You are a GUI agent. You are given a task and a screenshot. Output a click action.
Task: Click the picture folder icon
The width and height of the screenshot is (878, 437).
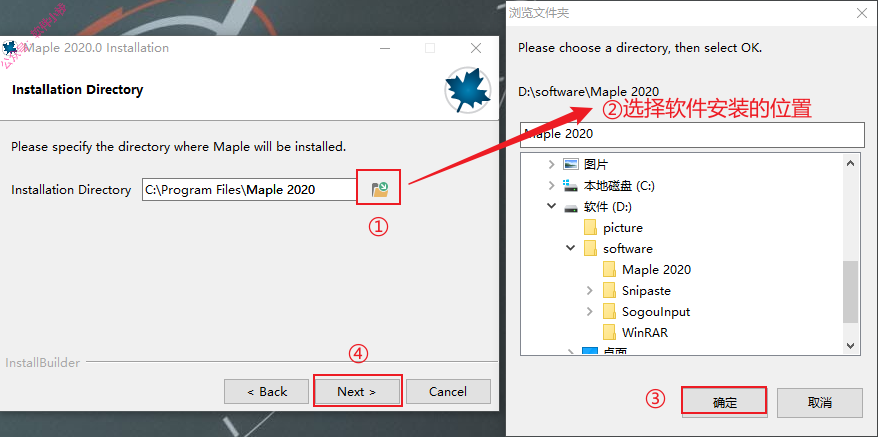(x=590, y=227)
